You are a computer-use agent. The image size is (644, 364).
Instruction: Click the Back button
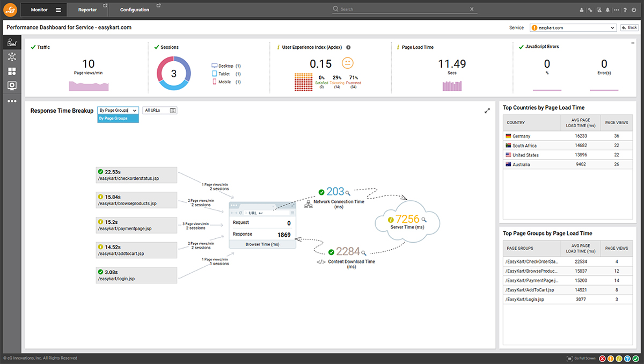tap(630, 27)
